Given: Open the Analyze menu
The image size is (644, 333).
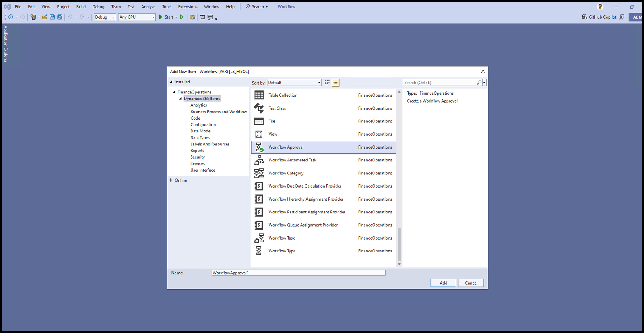Looking at the screenshot, I should (x=148, y=6).
